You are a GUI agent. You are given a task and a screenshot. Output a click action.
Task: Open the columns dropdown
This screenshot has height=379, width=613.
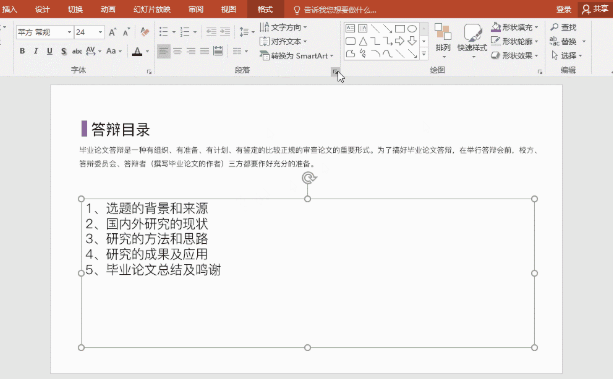pyautogui.click(x=240, y=51)
